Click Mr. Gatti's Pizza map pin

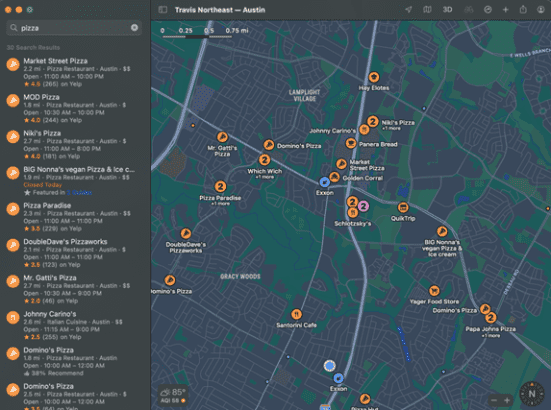coord(222,137)
